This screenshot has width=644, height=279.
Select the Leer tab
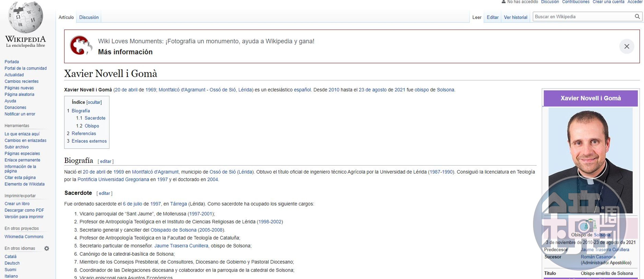477,17
